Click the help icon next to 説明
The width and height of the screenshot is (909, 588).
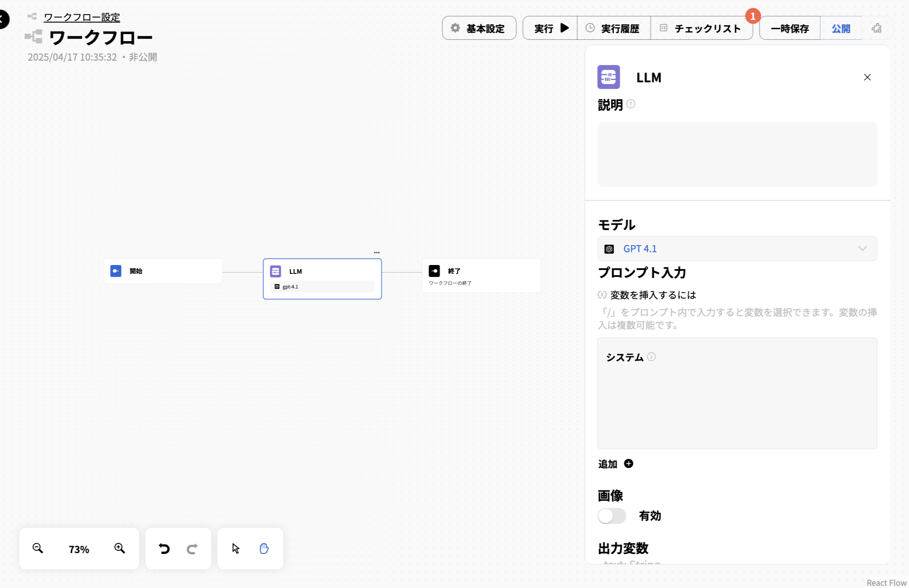tap(631, 104)
